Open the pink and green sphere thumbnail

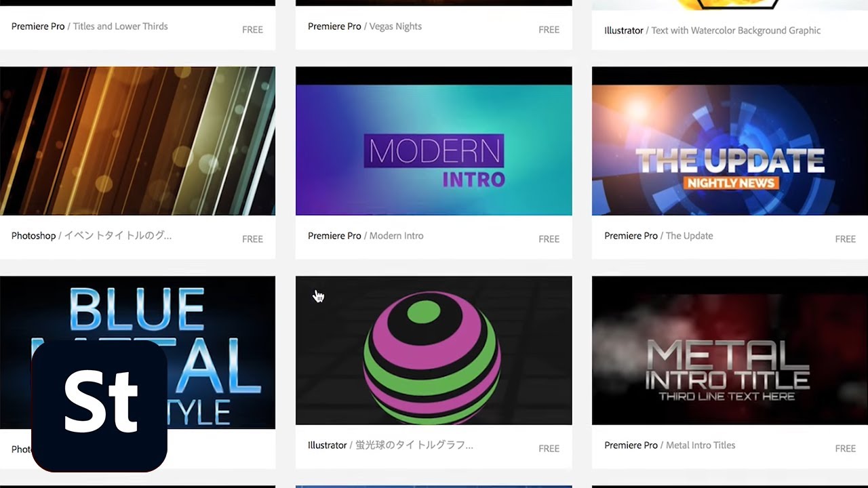pyautogui.click(x=434, y=350)
